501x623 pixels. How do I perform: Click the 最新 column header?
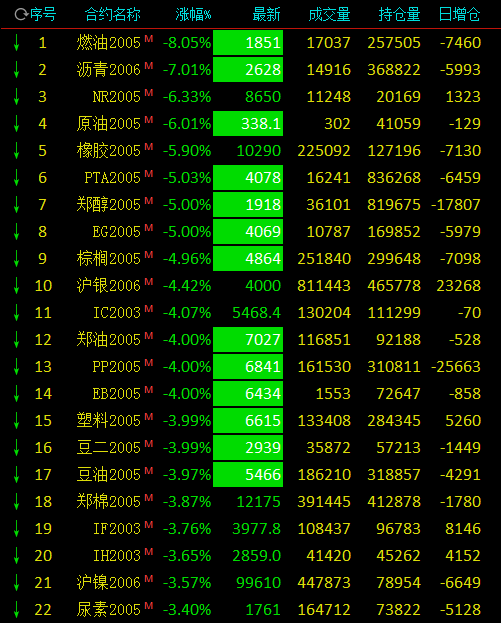click(267, 15)
